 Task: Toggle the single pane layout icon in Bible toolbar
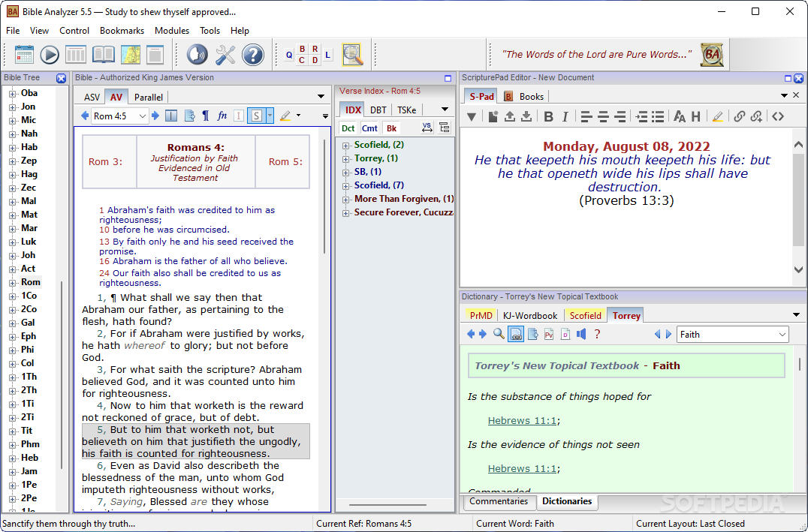(x=172, y=116)
